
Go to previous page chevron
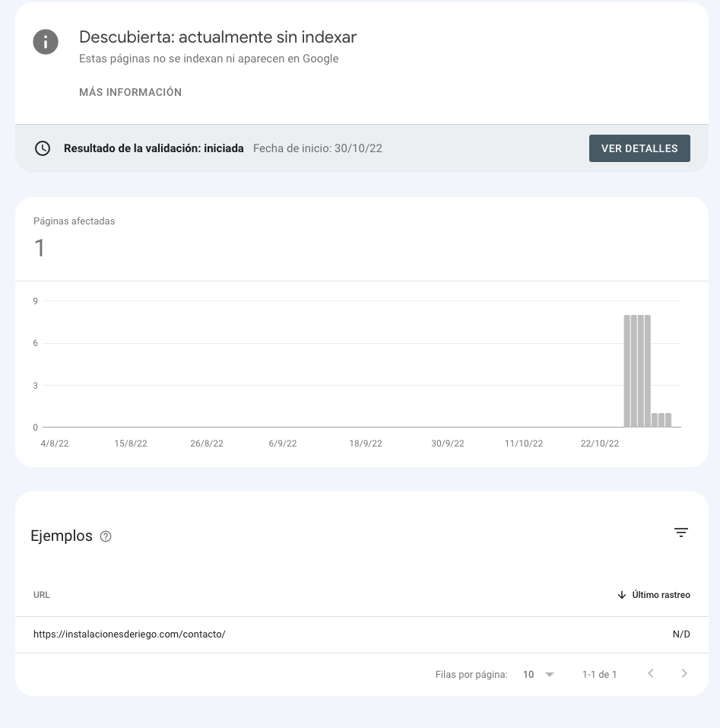(651, 674)
